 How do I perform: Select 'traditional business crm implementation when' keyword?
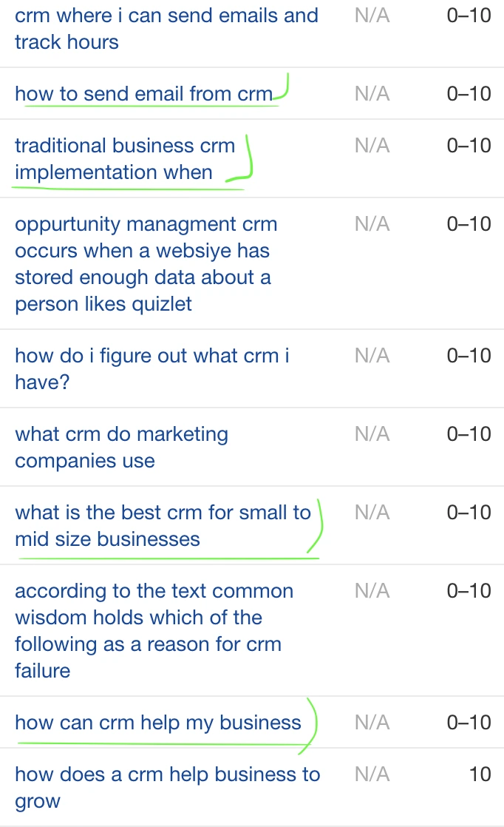coord(125,159)
